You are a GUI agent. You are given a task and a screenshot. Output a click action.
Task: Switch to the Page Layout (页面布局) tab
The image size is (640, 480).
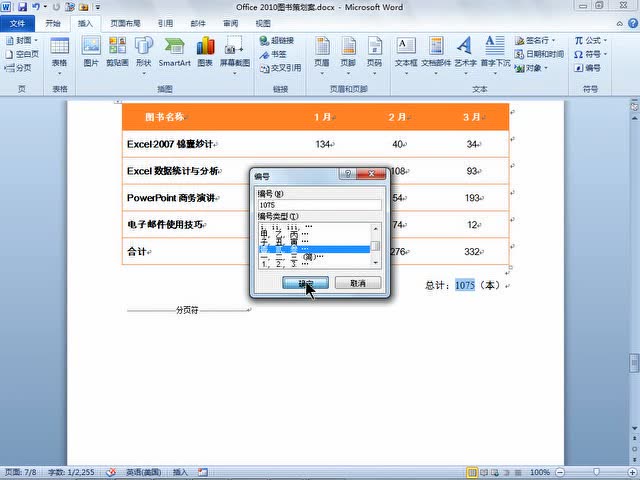pyautogui.click(x=125, y=24)
